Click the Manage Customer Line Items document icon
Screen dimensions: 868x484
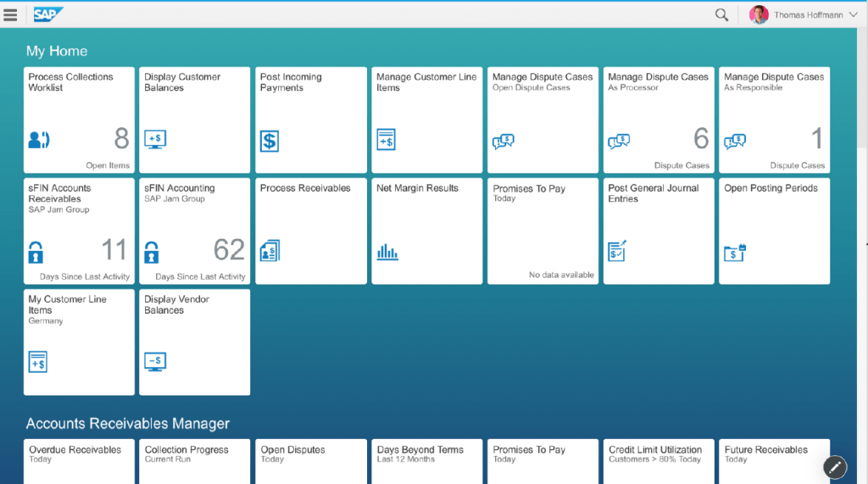[386, 140]
